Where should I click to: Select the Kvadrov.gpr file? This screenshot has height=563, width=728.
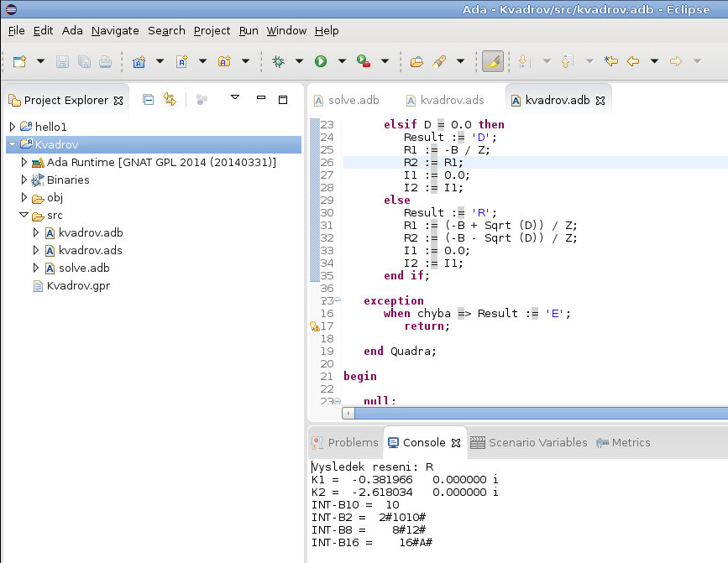[x=78, y=286]
